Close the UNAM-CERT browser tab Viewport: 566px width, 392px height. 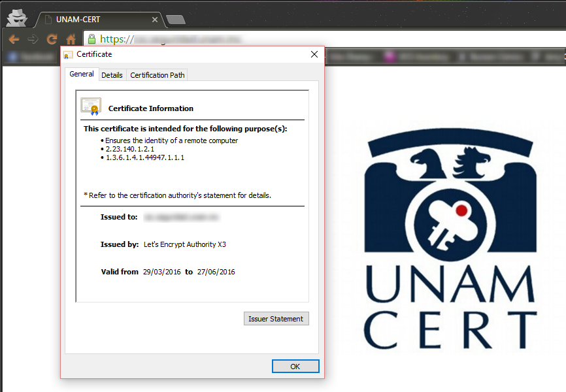pos(155,20)
